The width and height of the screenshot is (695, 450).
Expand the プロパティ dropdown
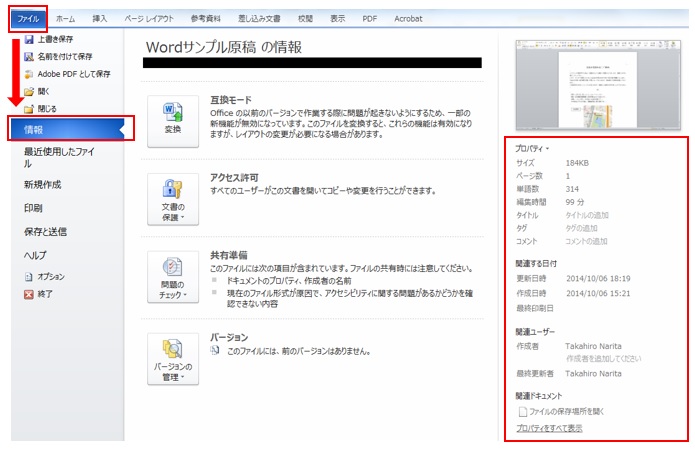point(532,149)
